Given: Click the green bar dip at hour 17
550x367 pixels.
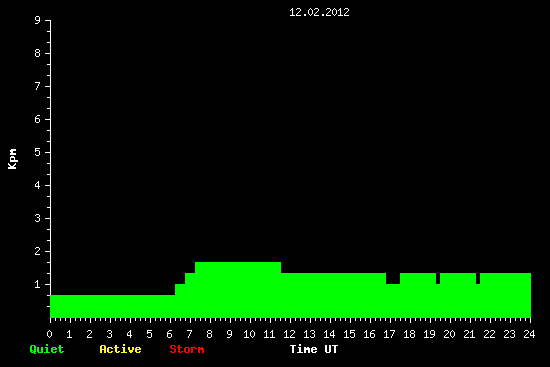Looking at the screenshot, I should [x=393, y=301].
